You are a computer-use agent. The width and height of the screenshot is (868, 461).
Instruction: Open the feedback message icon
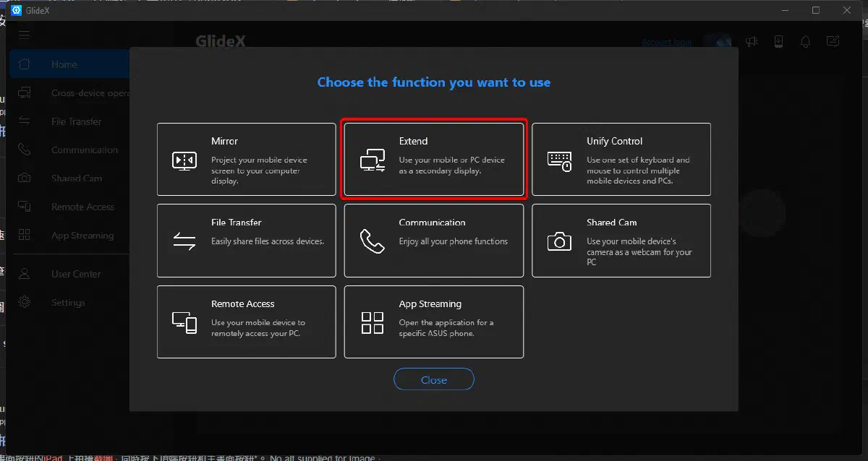pyautogui.click(x=833, y=42)
